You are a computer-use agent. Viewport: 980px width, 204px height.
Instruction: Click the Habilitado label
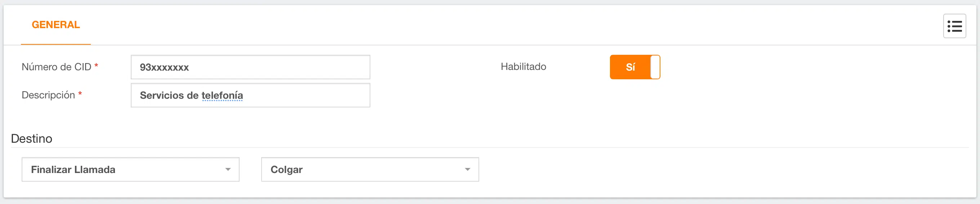click(x=523, y=67)
